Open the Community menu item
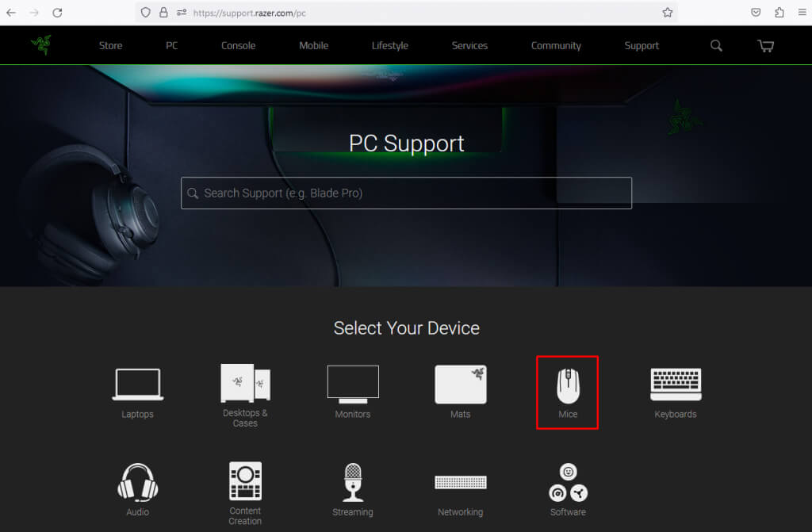Screen dimensions: 812x532 pyautogui.click(x=556, y=45)
